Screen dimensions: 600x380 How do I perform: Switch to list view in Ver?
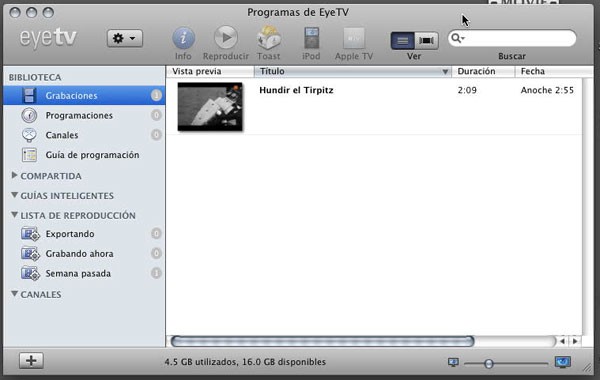pyautogui.click(x=403, y=40)
